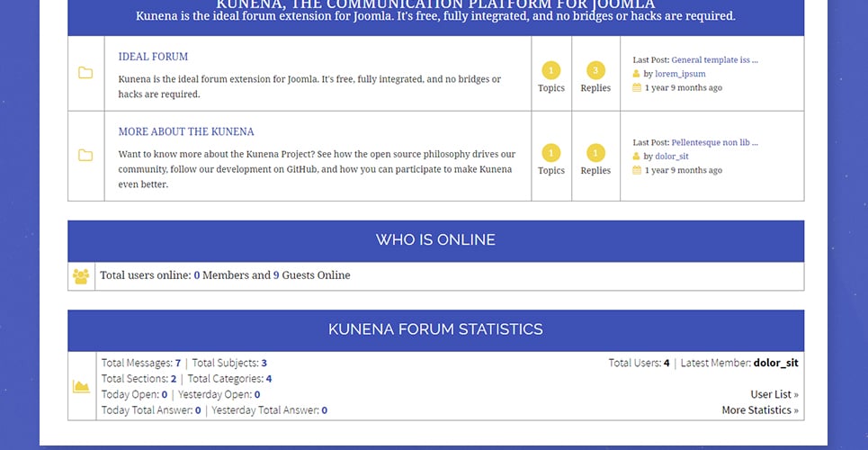
Task: Open last post 'Pellentesque non lib ...'
Action: click(715, 142)
